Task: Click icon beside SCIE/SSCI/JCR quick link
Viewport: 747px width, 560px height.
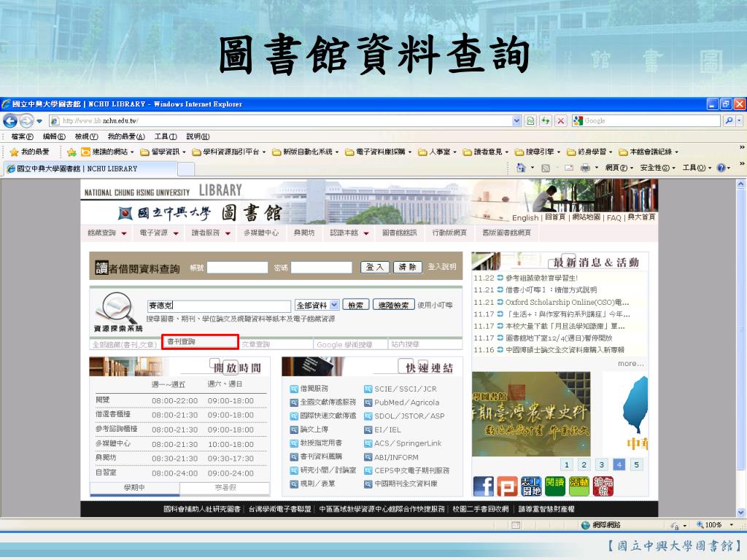Action: point(368,389)
